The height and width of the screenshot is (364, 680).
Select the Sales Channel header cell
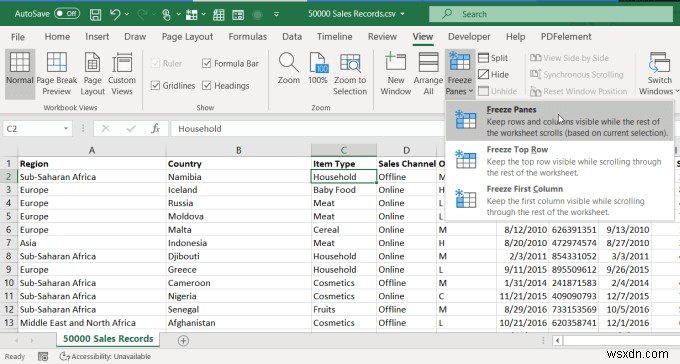pos(406,164)
